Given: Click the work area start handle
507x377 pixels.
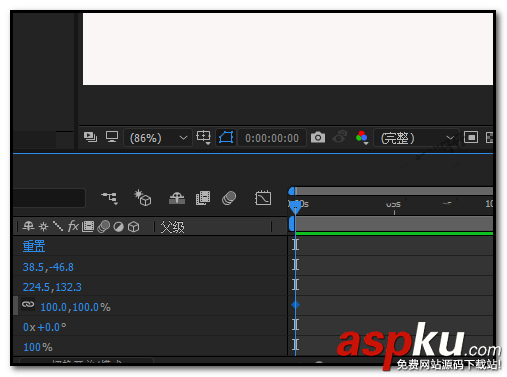Looking at the screenshot, I should 292,223.
